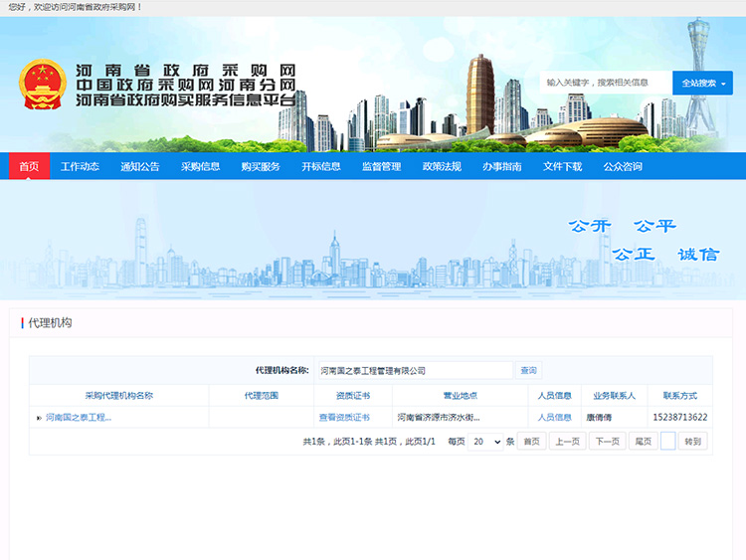
Task: Switch to the 购买服务 section
Action: (261, 166)
